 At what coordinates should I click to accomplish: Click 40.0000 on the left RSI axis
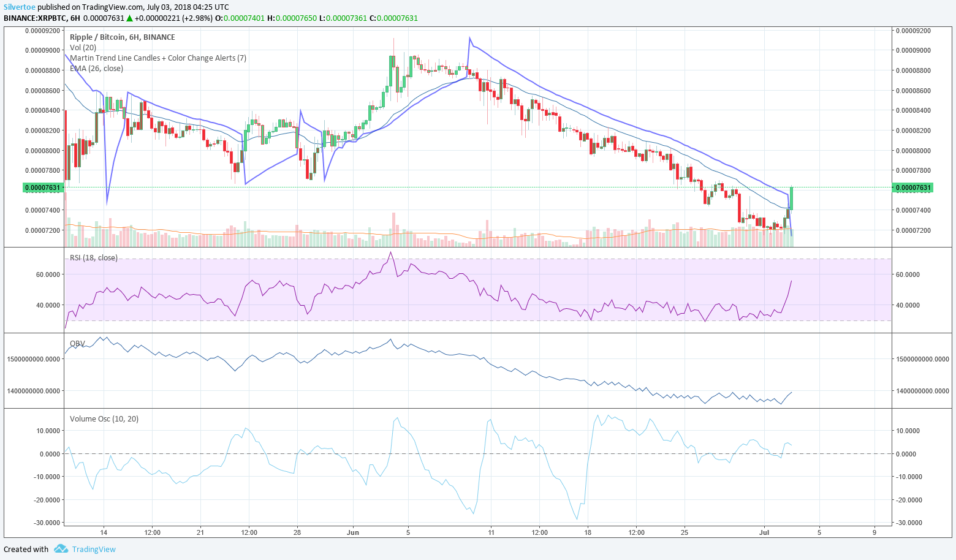tap(48, 305)
